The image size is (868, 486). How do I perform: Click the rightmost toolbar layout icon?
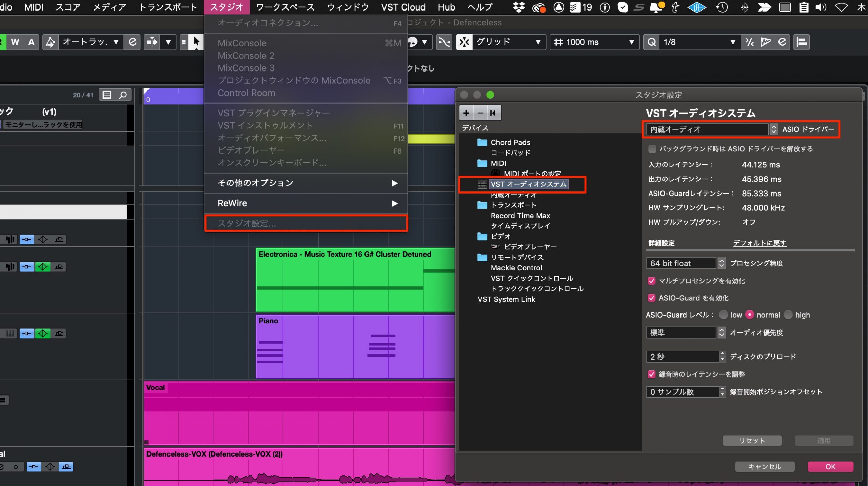[802, 42]
